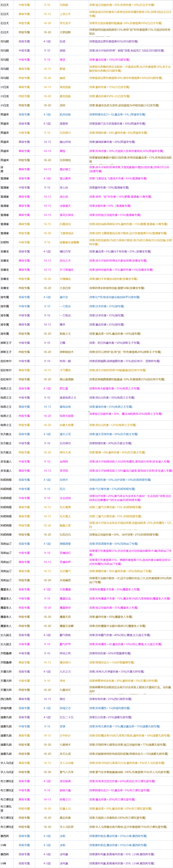173x868 pixels.
Task: Click the 大圣归来 skill cell
Action: 65,288
